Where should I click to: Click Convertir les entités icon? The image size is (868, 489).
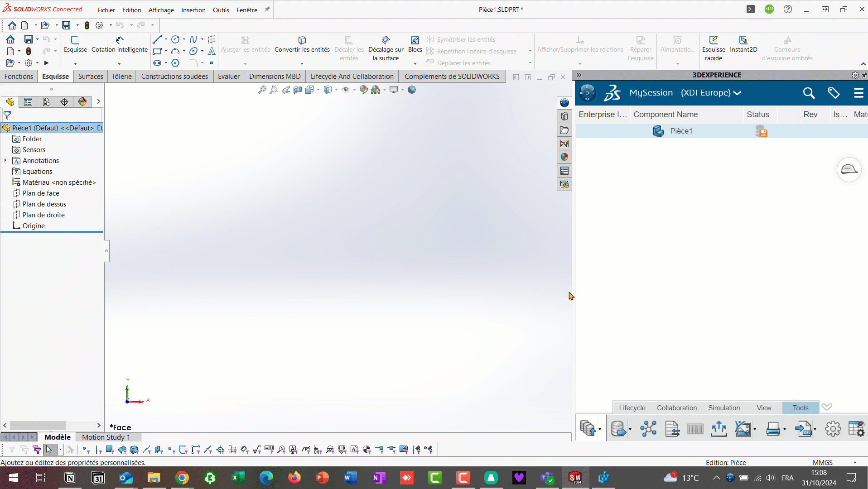click(x=302, y=41)
